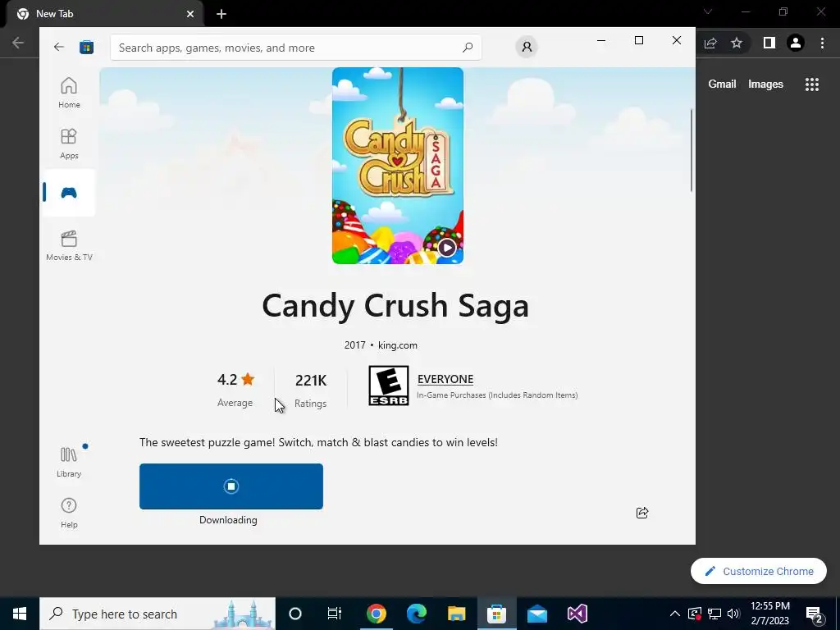The width and height of the screenshot is (840, 630).
Task: Click Microsoft Store taskbar icon
Action: point(496,614)
